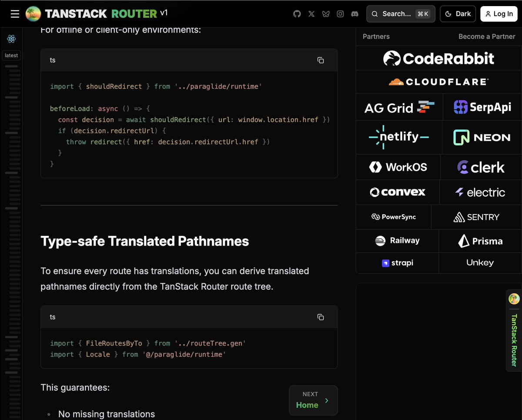Open the WorkOS partner logo
The width and height of the screenshot is (522, 420).
pos(398,167)
